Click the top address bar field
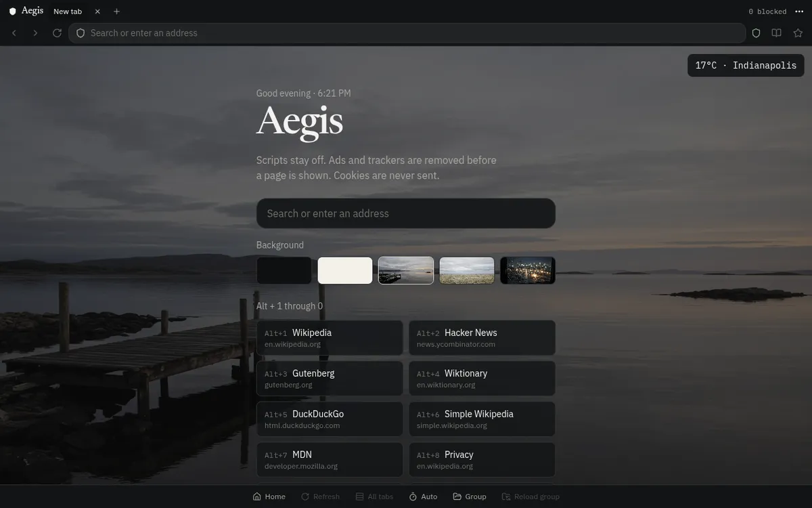 (407, 33)
